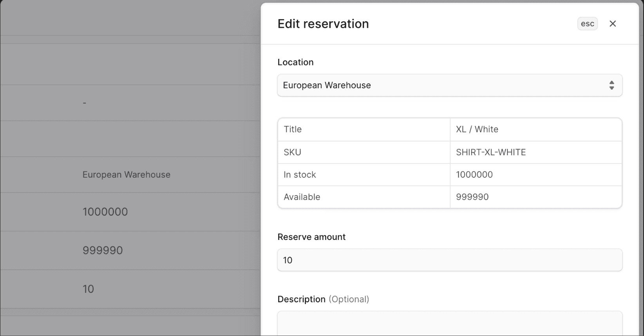Screen dimensions: 644x336
Task: Click the Available value 999990 in table
Action: tap(472, 197)
